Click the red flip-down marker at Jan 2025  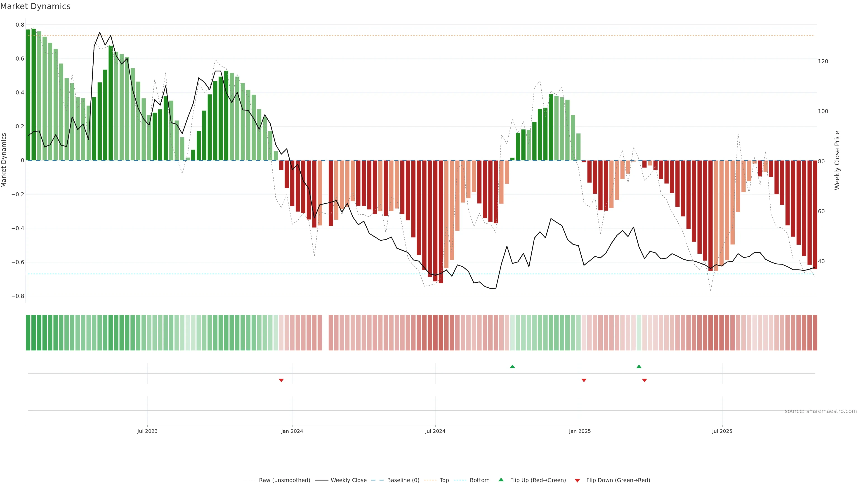click(x=584, y=380)
